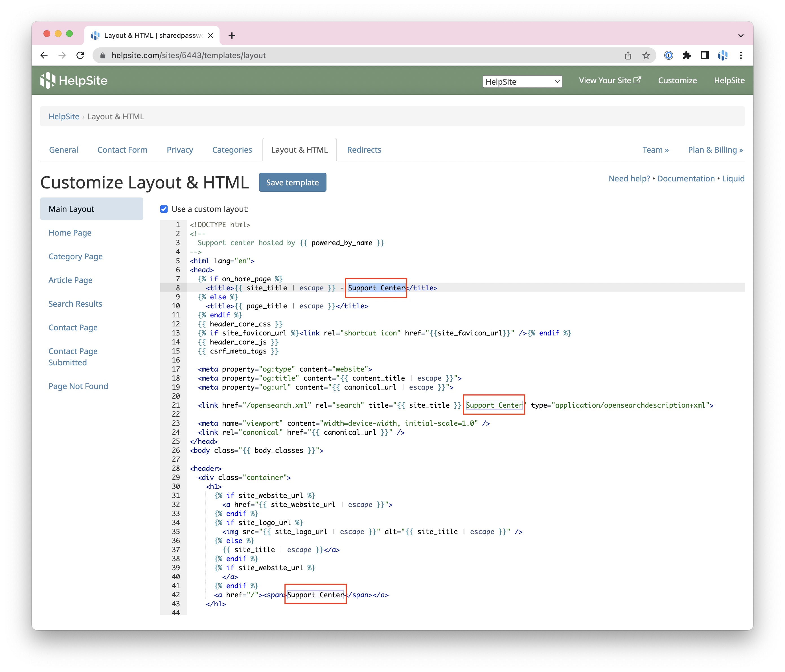
Task: Click the '<header>' code line 28
Action: [206, 468]
